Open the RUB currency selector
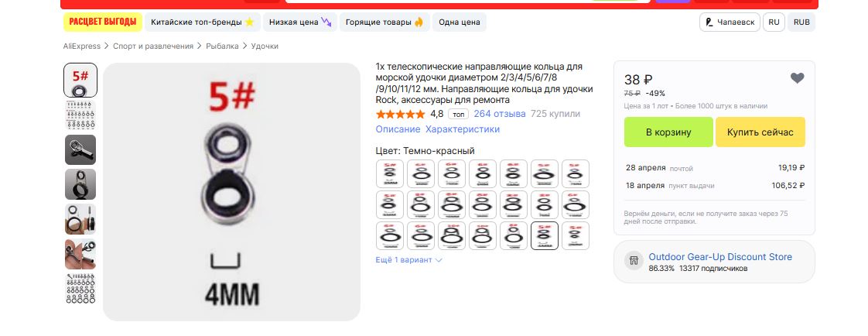 coord(801,22)
